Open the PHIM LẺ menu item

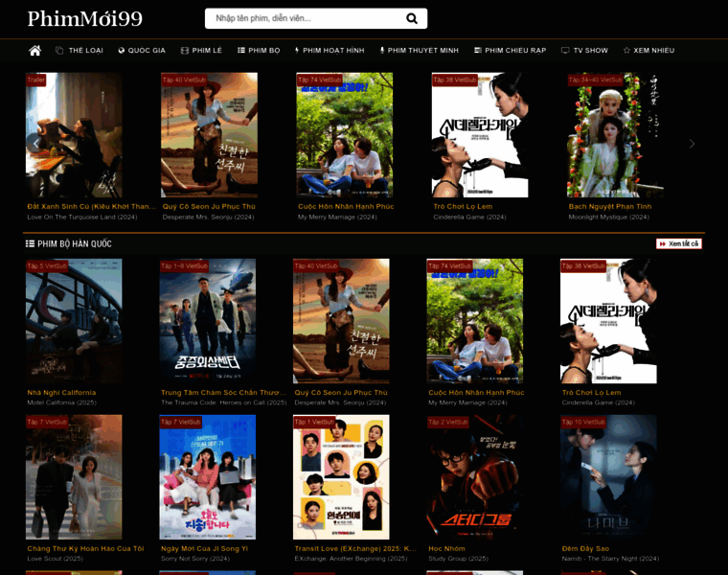click(x=201, y=50)
